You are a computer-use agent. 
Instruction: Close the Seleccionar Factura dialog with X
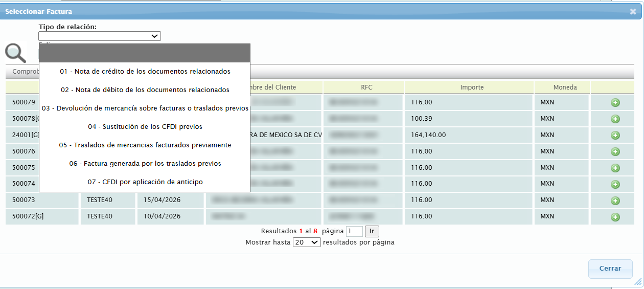click(633, 11)
